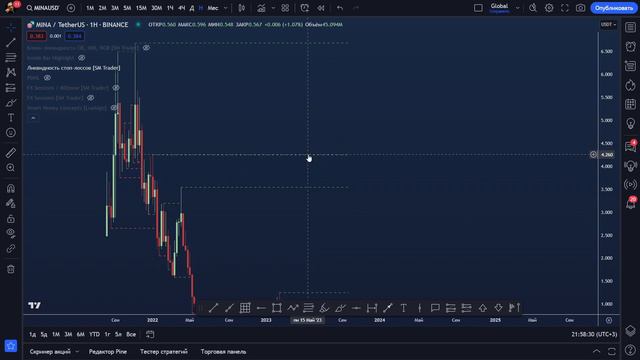Switch to the 1Ч hourly timeframe
This screenshot has height=360, width=640.
coord(170,8)
